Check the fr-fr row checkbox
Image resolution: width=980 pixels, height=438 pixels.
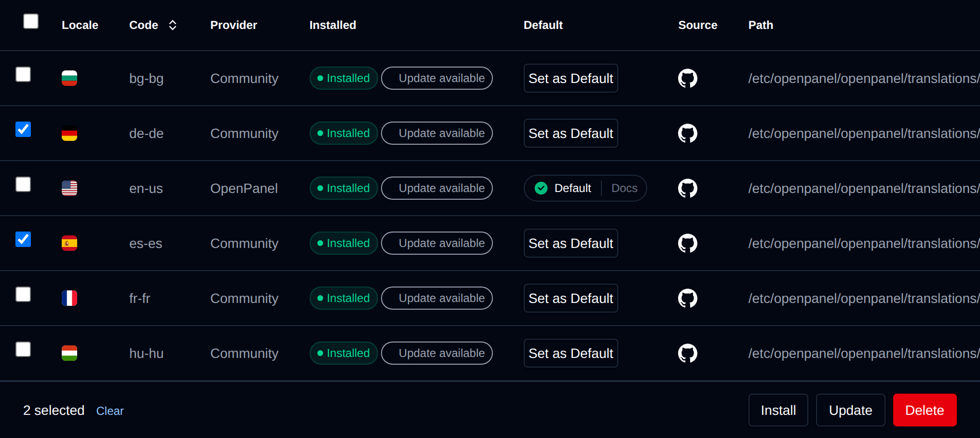[x=23, y=294]
